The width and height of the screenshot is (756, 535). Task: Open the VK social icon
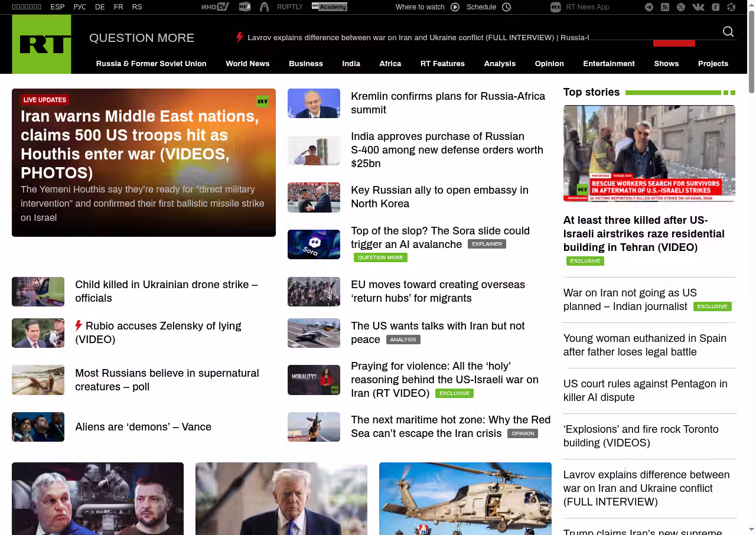click(698, 7)
